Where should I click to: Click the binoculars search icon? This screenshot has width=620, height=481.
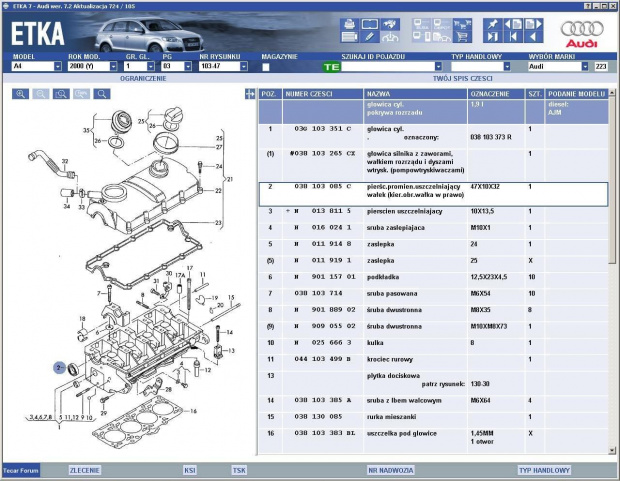click(390, 24)
